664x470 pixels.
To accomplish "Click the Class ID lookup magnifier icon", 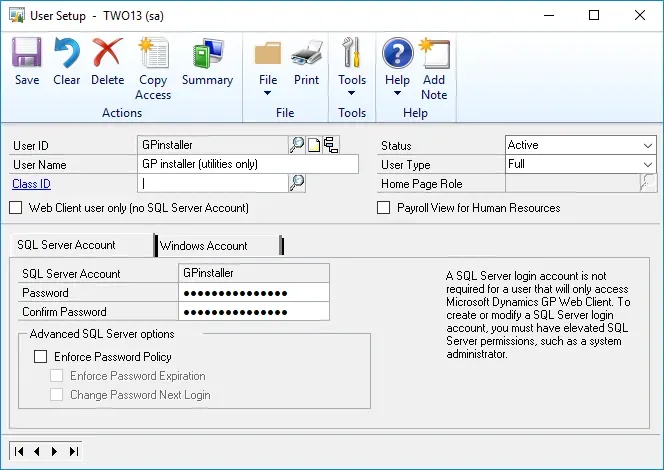I will (297, 183).
